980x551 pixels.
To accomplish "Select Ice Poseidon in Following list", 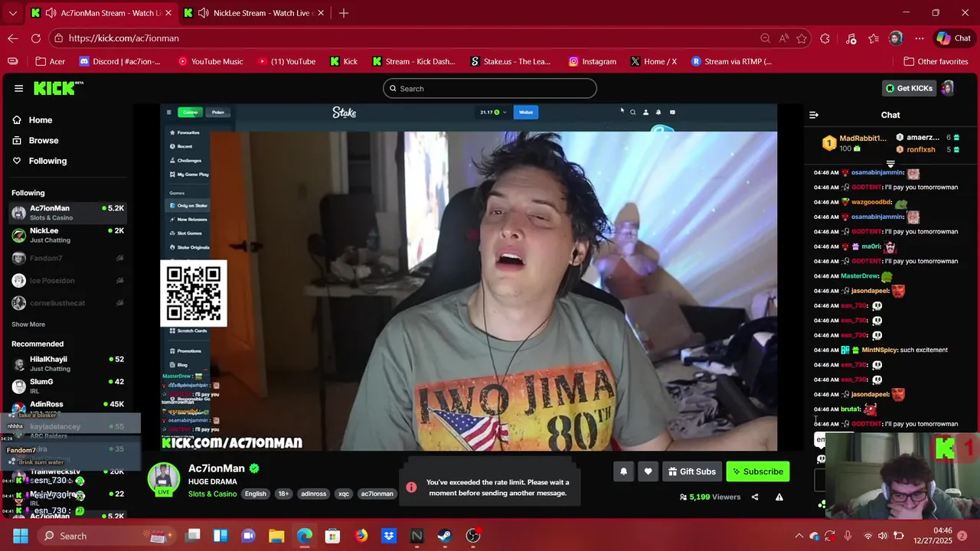I will pos(68,281).
